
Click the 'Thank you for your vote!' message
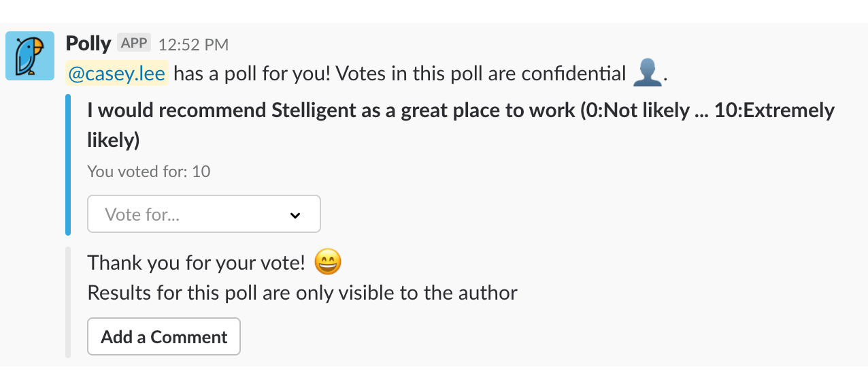pos(197,263)
